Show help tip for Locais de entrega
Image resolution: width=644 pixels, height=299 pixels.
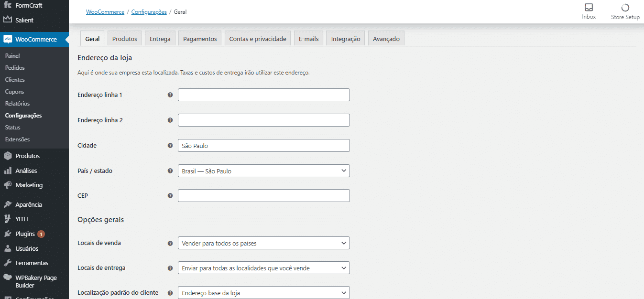click(170, 268)
